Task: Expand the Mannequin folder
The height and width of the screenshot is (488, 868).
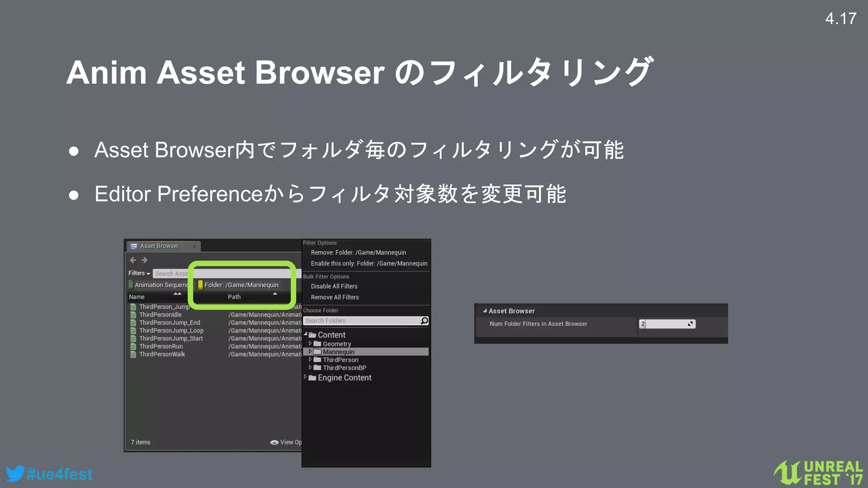Action: pyautogui.click(x=310, y=352)
